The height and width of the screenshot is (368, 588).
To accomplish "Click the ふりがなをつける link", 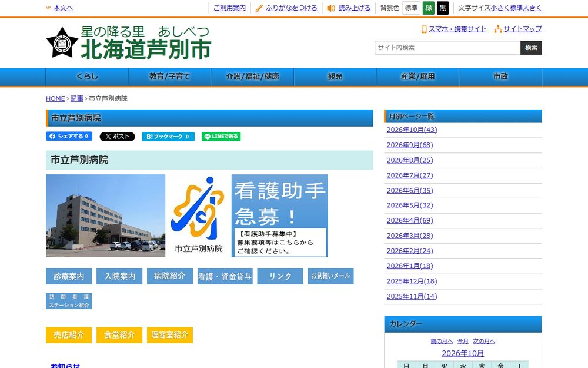I will 292,8.
